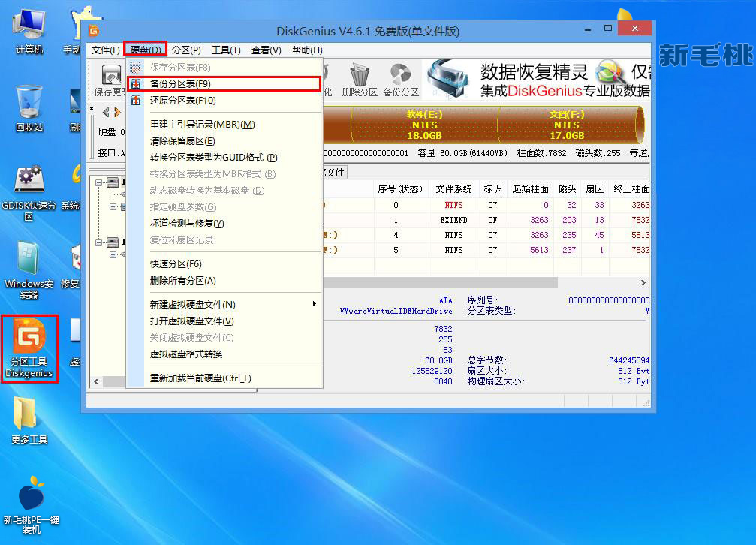Open the 查看(V) menu
This screenshot has width=756, height=545.
[x=267, y=50]
